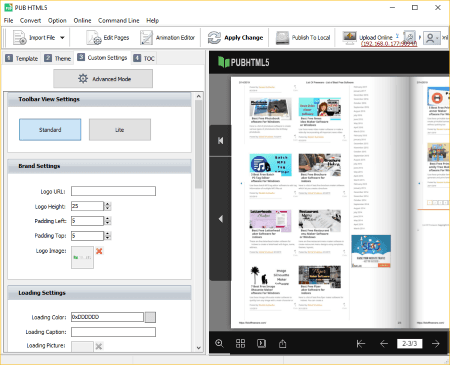The image size is (450, 365).
Task: Open Edit Pages tool
Action: (x=107, y=38)
